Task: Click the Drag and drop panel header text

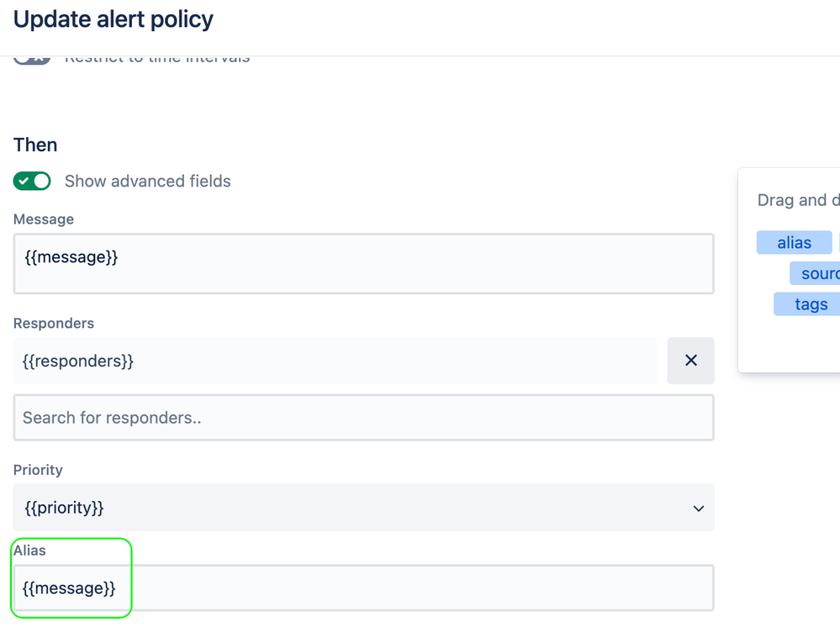Action: [798, 200]
